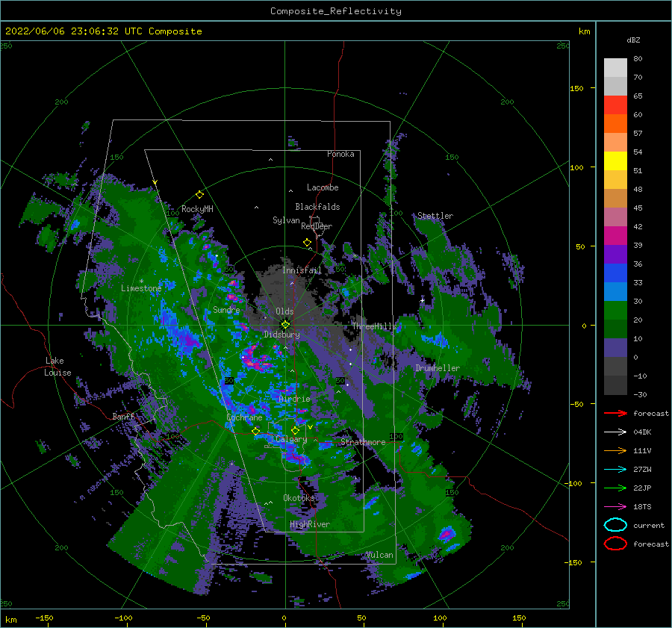672x628 pixels.
Task: Click the Lacombe town label
Action: (x=323, y=187)
